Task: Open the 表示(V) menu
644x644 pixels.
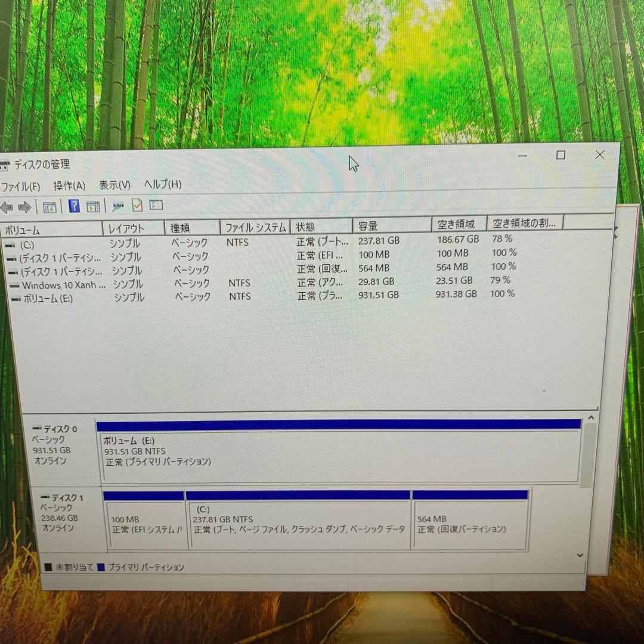Action: click(x=114, y=185)
